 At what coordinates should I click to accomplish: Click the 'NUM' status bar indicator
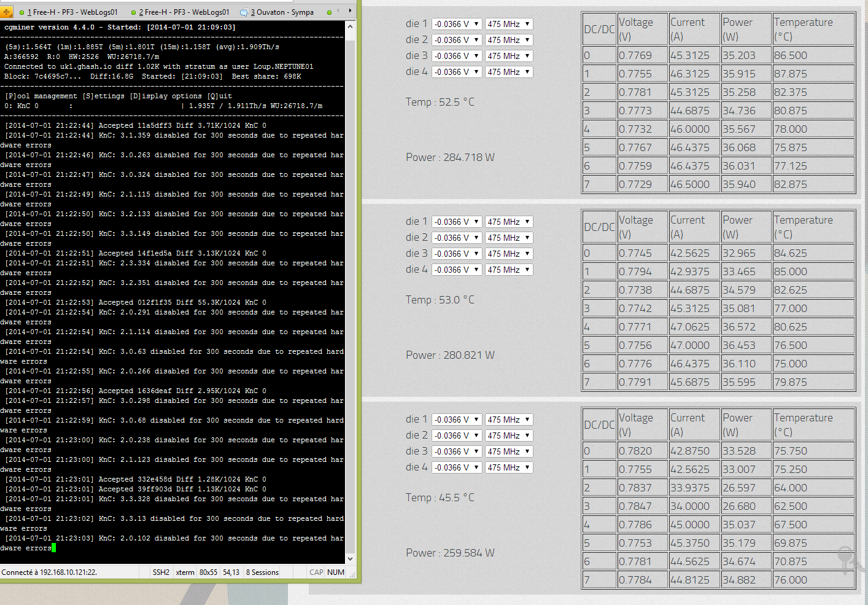click(336, 572)
